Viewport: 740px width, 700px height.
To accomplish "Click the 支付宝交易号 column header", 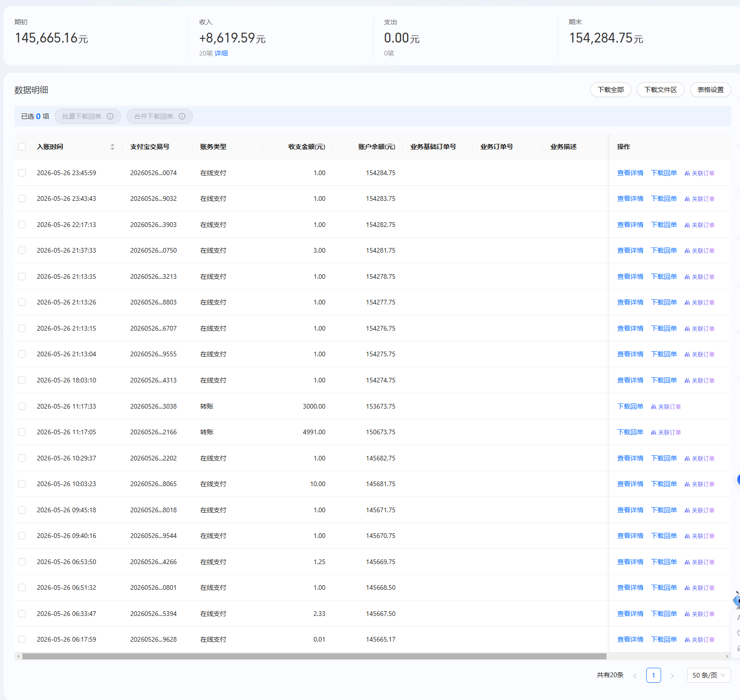I will click(x=150, y=147).
